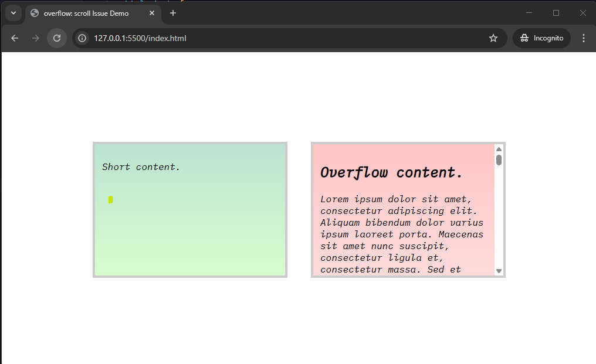The width and height of the screenshot is (596, 364).
Task: Close the 'overflow: scroll Issue Demo' tab
Action: point(152,13)
